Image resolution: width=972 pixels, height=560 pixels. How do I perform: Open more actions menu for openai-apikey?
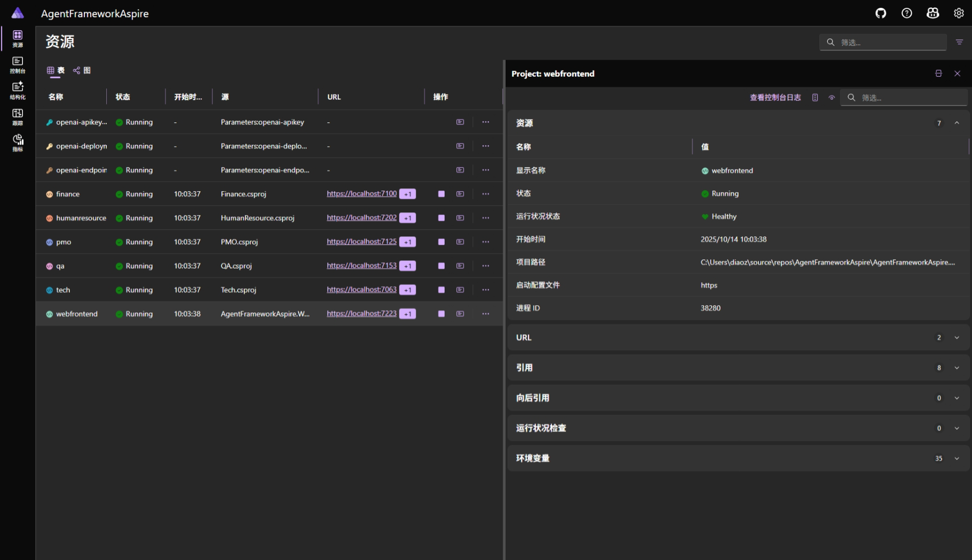[x=485, y=122]
